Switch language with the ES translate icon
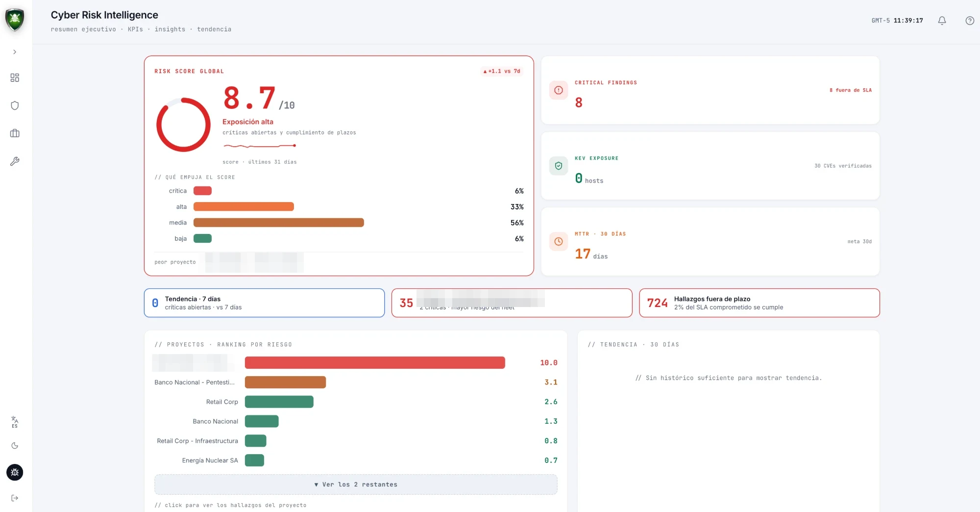The image size is (980, 512). click(15, 422)
